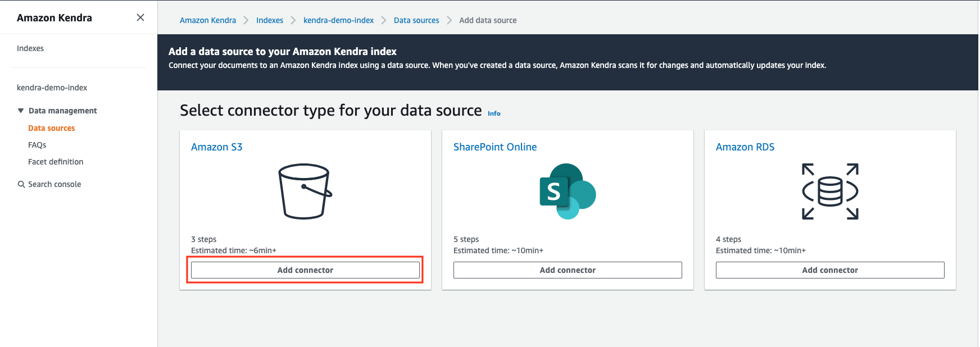Click SharePoint card 'Estimated time: ~10min+' text

[x=498, y=250]
